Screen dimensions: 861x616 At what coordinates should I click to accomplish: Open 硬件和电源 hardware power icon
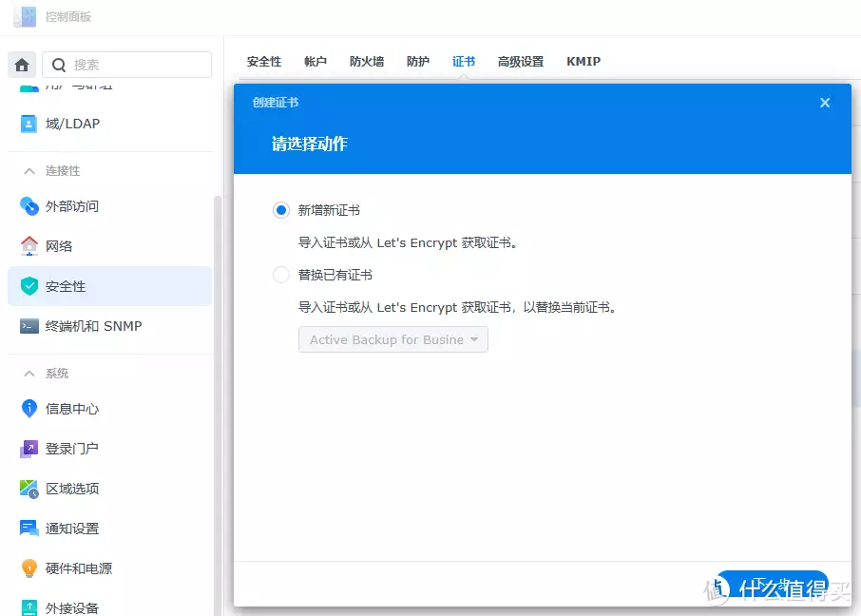[29, 568]
